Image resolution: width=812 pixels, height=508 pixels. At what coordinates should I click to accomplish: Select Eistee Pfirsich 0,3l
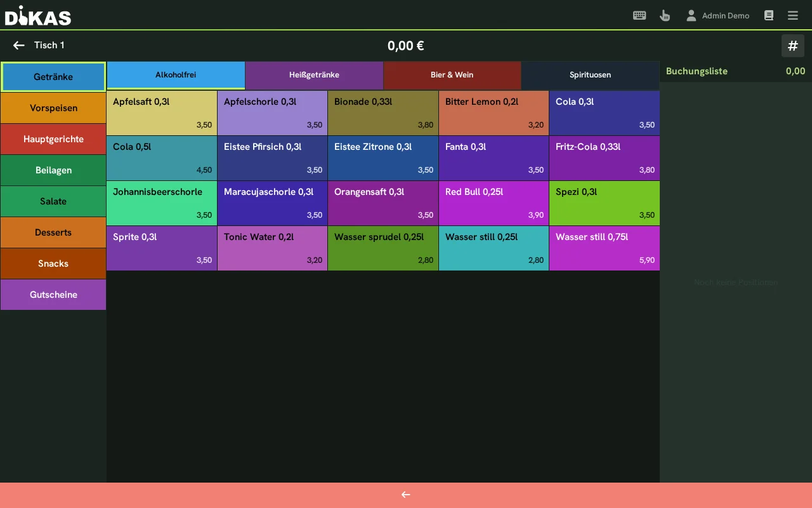point(272,158)
